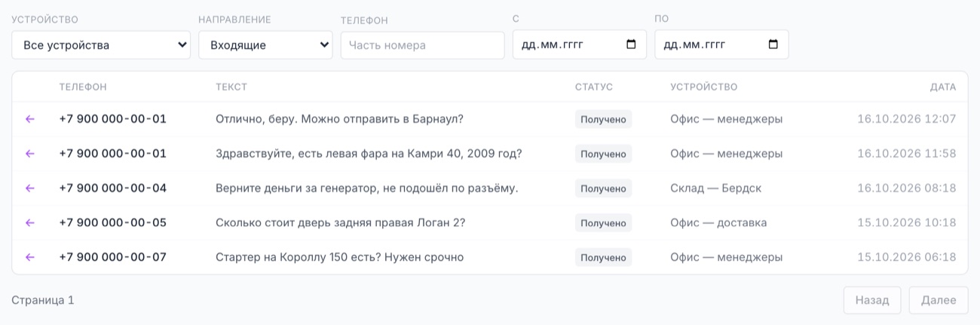
Task: Click "Получено" badge in Логан 2 row
Action: [x=603, y=223]
